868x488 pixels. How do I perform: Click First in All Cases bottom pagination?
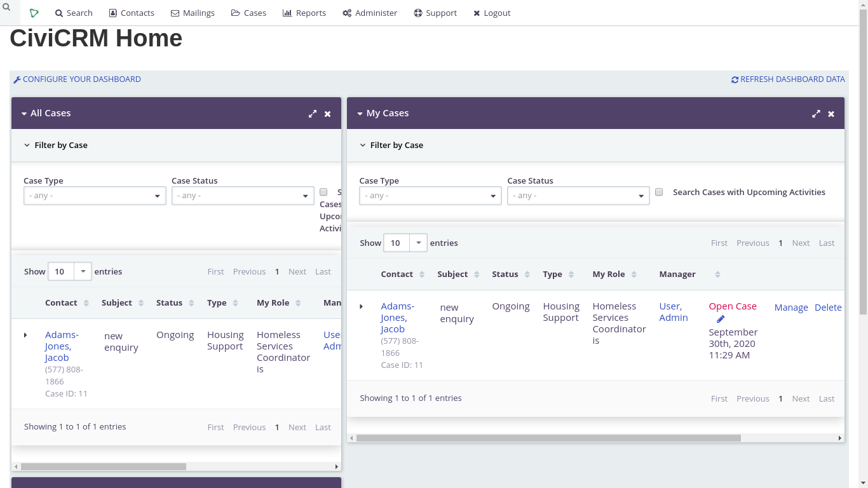(215, 427)
